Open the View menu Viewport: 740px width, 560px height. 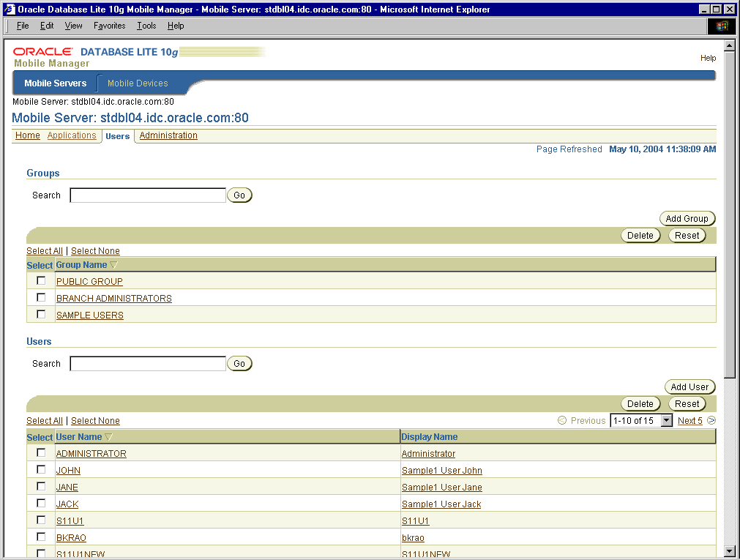[x=74, y=26]
